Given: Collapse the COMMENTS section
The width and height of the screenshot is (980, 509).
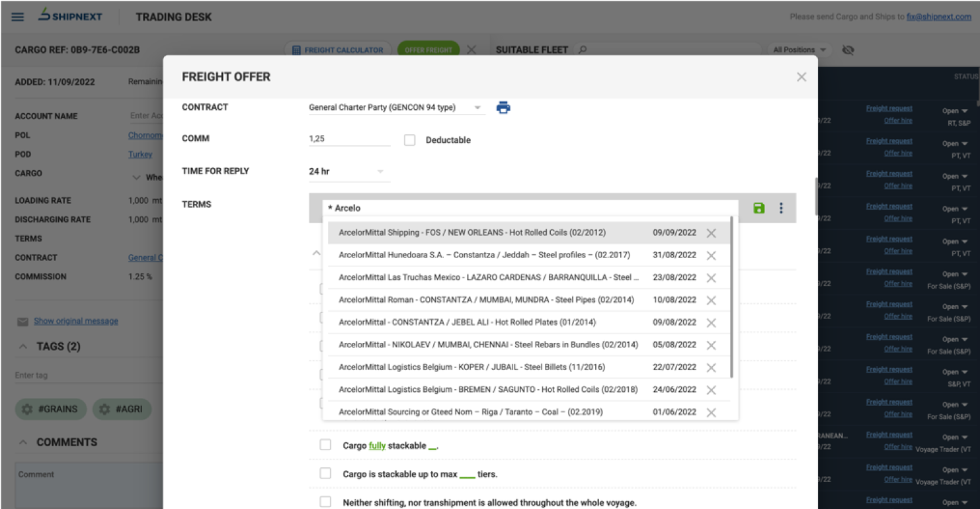Looking at the screenshot, I should (23, 442).
